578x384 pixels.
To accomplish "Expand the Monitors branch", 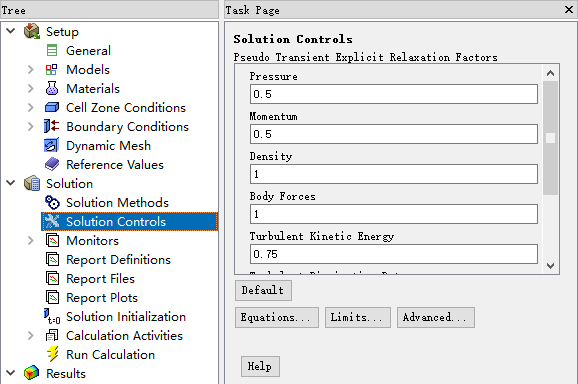I will 31,240.
